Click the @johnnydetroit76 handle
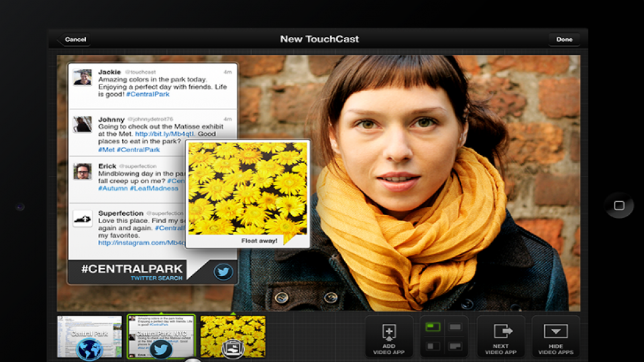 (150, 119)
